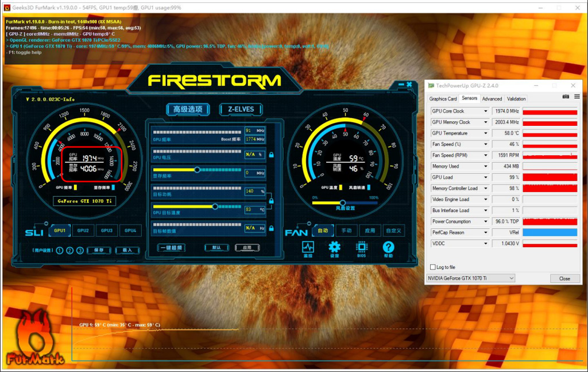Click the GPU 频率 offset value field

(255, 131)
